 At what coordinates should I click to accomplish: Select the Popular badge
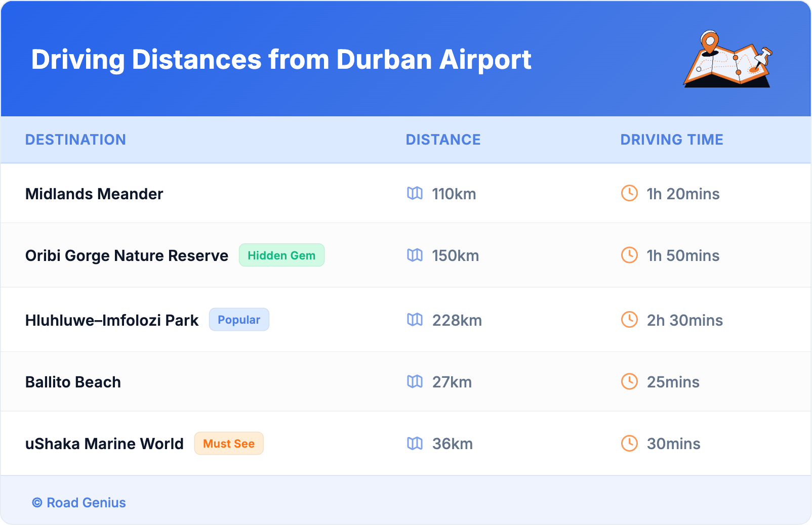tap(239, 320)
